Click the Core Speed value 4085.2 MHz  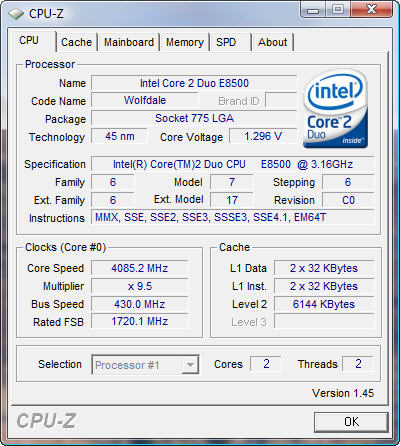pyautogui.click(x=140, y=268)
